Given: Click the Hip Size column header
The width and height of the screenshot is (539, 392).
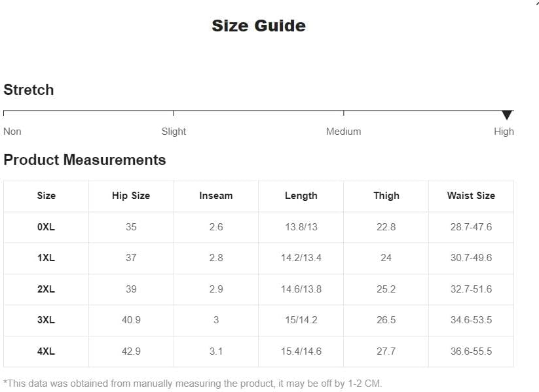Looking at the screenshot, I should [x=131, y=196].
